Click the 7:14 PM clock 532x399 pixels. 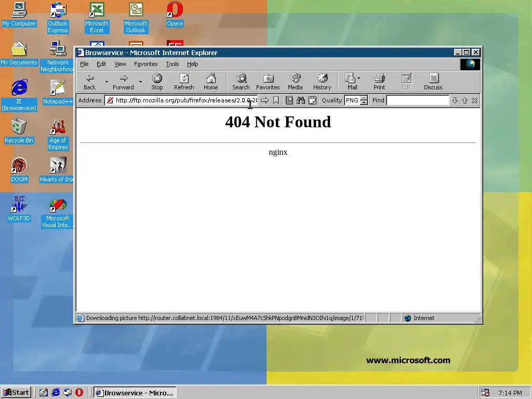click(x=510, y=393)
